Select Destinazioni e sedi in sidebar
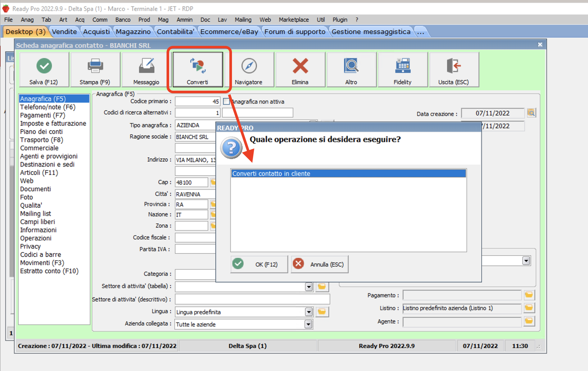588x371 pixels. click(47, 164)
